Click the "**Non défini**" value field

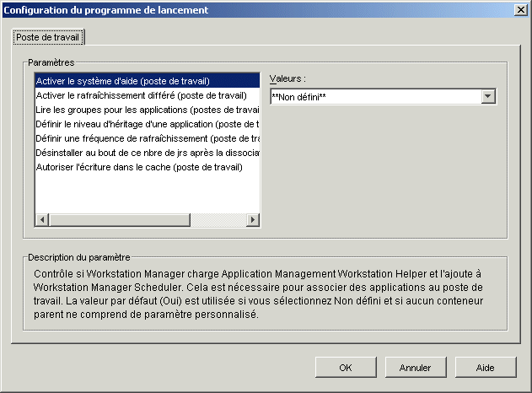pos(375,97)
